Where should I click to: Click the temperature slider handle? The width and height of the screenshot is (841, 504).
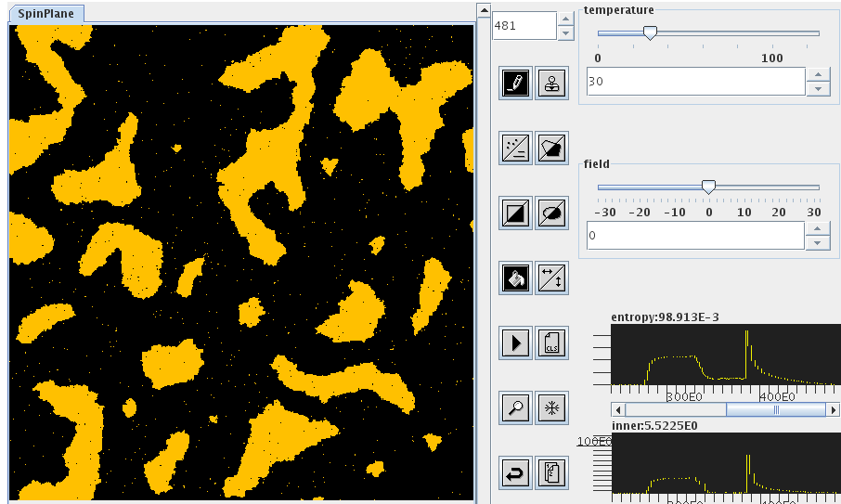651,33
